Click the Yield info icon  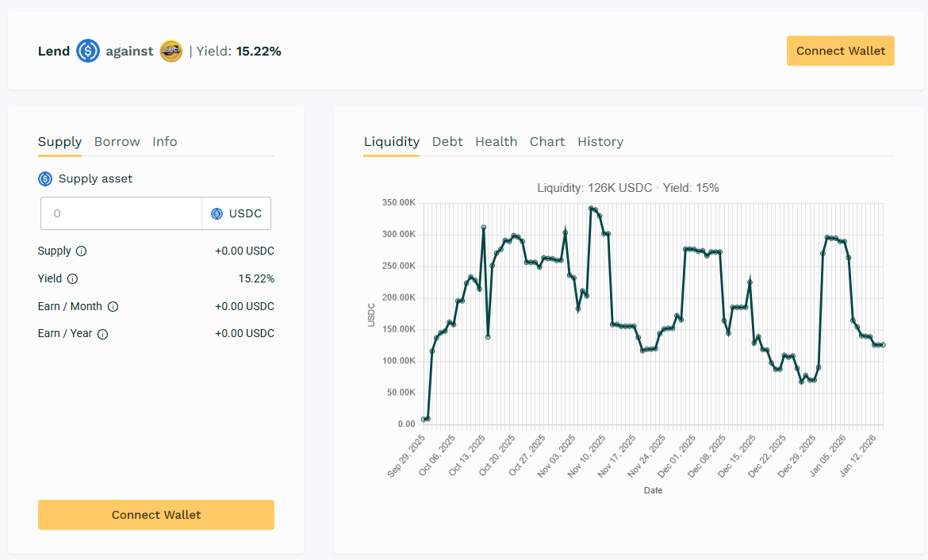pos(73,279)
